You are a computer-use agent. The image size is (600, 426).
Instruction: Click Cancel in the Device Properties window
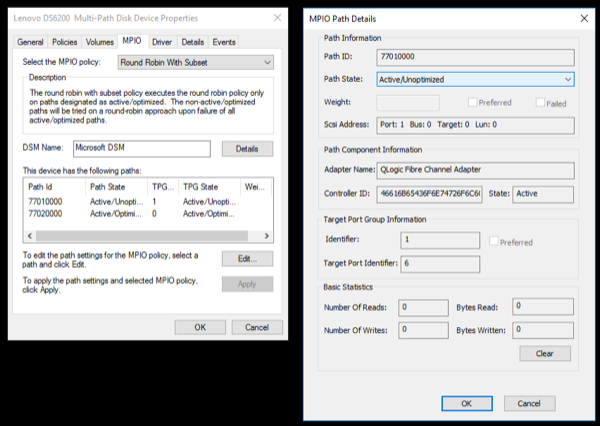point(257,327)
